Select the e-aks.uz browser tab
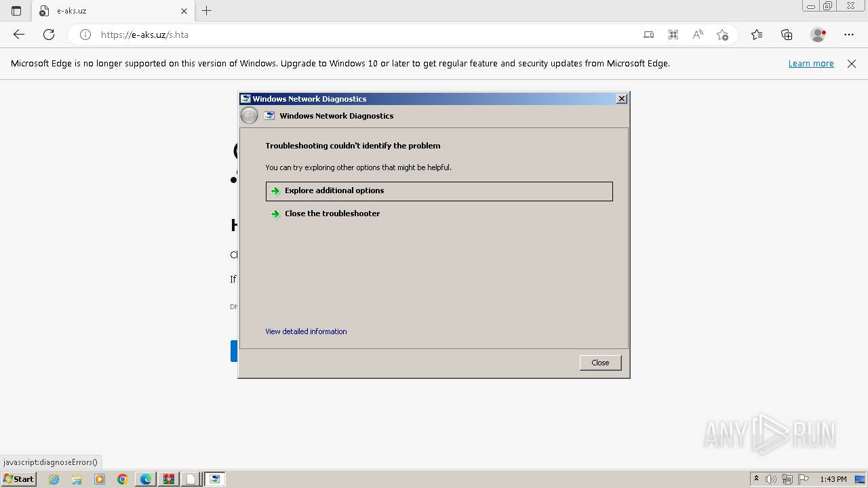This screenshot has height=488, width=868. point(113,11)
